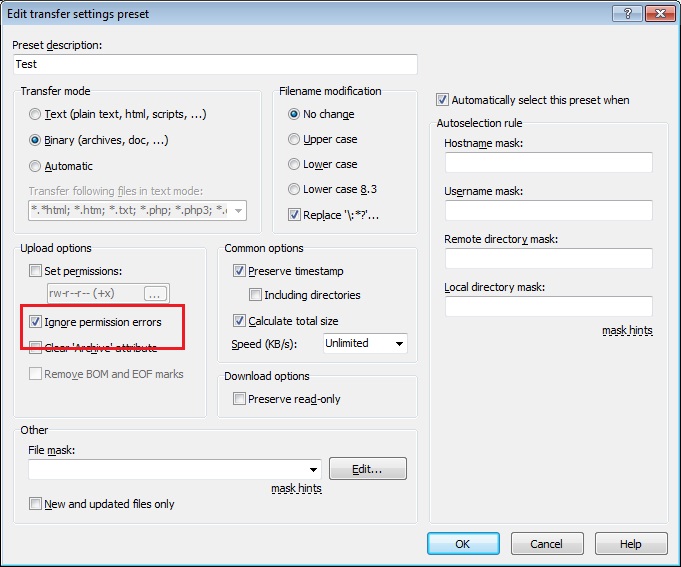Open text mode file types dropdown
The width and height of the screenshot is (681, 567).
point(238,210)
